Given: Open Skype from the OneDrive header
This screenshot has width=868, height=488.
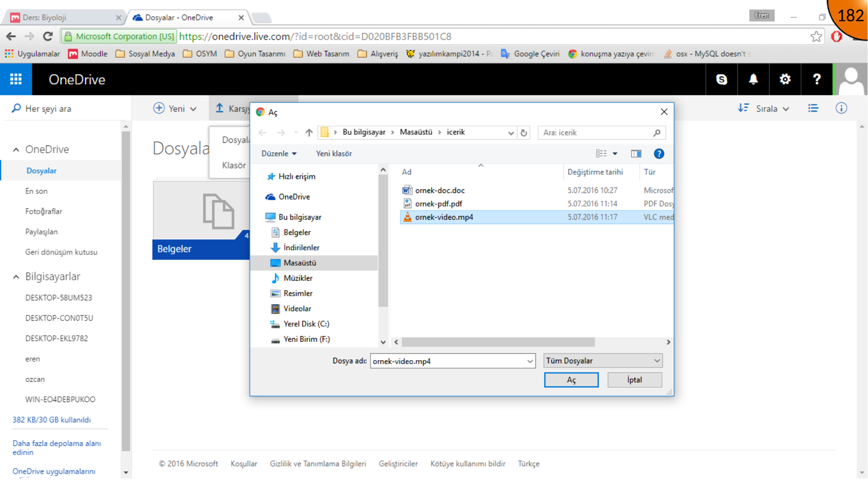Looking at the screenshot, I should coord(722,80).
